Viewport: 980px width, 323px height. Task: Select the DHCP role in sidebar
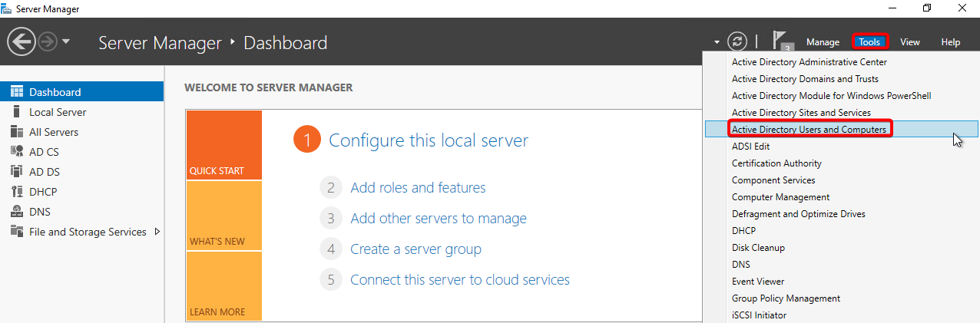(x=43, y=192)
